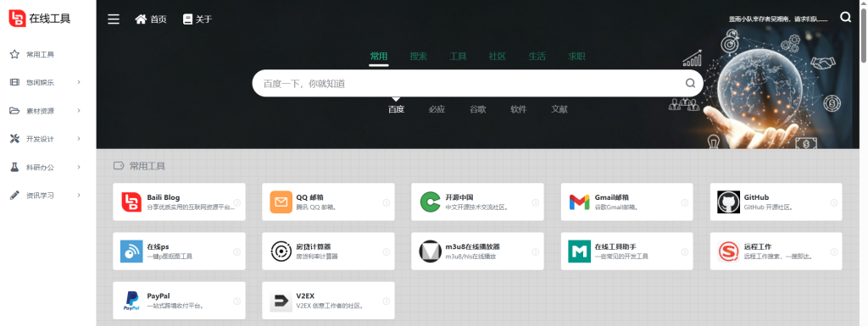Click the film icon beside 悠闲娱乐

click(15, 82)
